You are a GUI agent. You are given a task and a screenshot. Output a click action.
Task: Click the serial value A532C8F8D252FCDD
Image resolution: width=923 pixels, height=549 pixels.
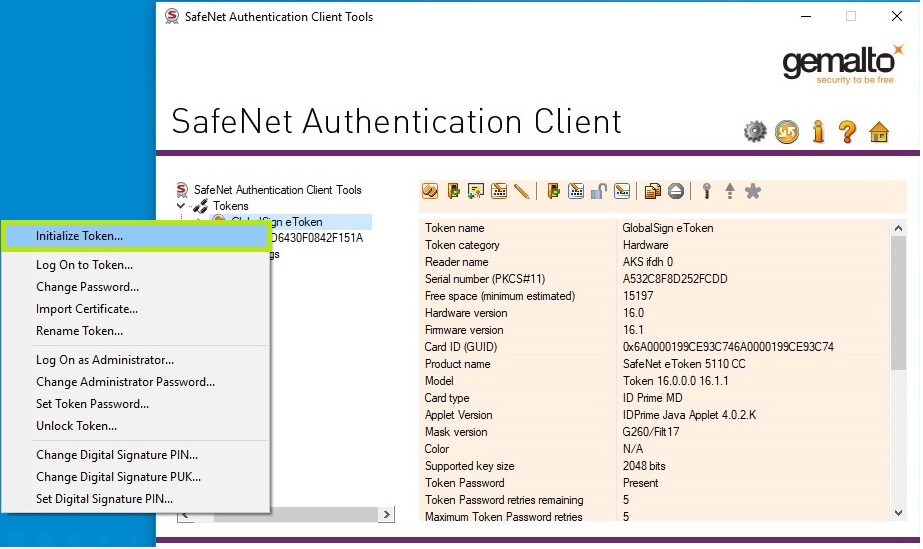coord(675,279)
